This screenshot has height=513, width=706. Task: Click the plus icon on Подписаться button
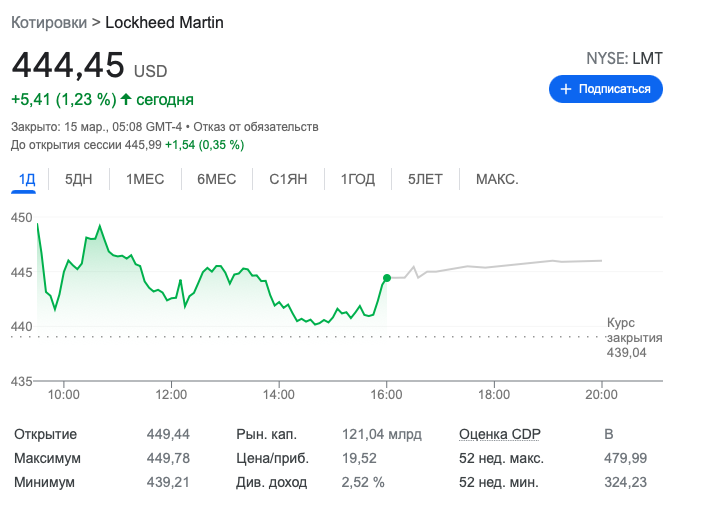566,89
